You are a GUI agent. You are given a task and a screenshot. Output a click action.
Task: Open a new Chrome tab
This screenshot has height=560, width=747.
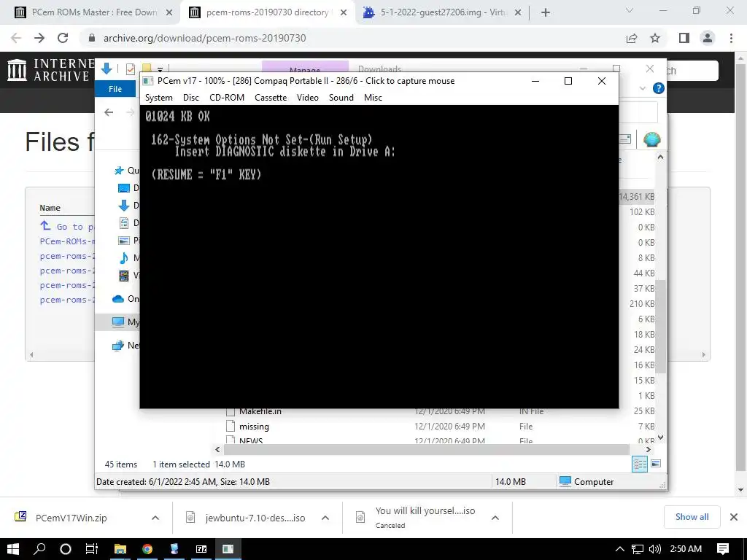tap(546, 12)
